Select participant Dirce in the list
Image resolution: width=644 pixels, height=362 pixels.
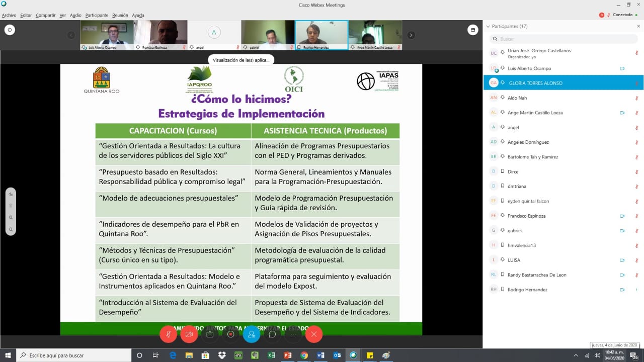[563, 171]
